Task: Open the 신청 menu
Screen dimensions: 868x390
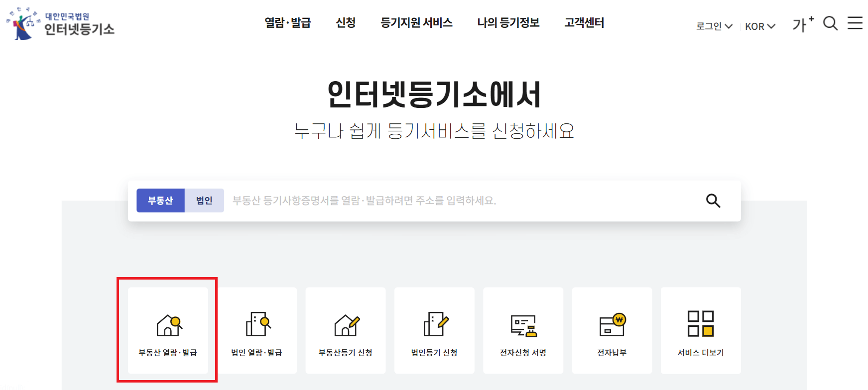Action: [346, 23]
